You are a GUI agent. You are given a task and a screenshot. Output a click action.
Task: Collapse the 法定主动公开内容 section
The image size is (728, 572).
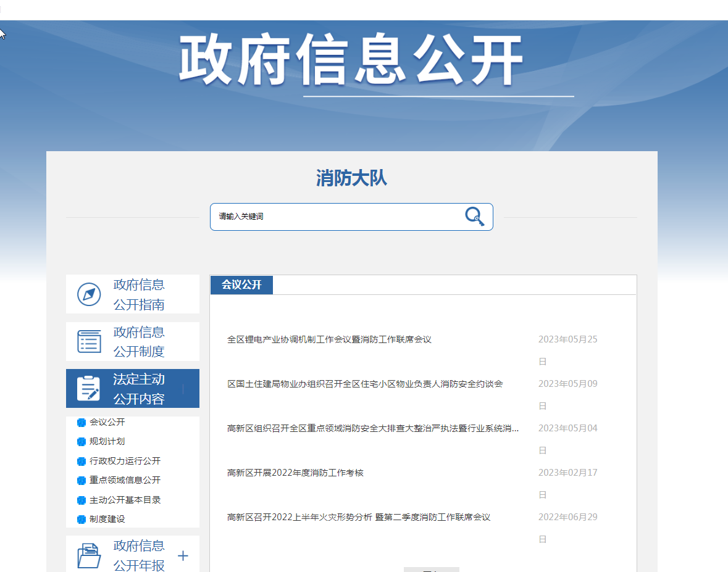[183, 389]
